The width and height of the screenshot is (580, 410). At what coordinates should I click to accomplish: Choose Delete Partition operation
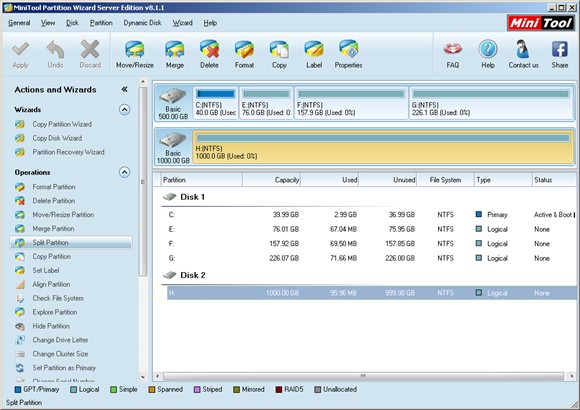pyautogui.click(x=54, y=201)
